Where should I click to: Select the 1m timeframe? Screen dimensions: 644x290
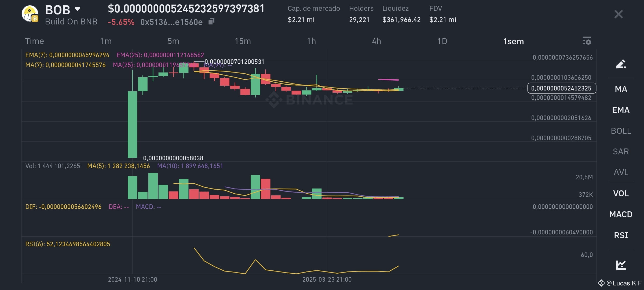coord(106,41)
